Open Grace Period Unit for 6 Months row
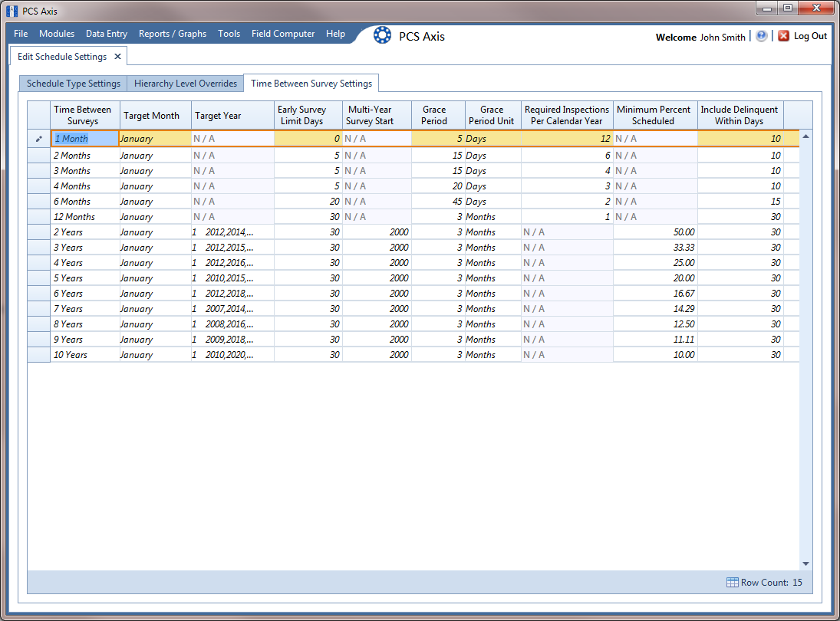The height and width of the screenshot is (621, 840). click(x=492, y=202)
